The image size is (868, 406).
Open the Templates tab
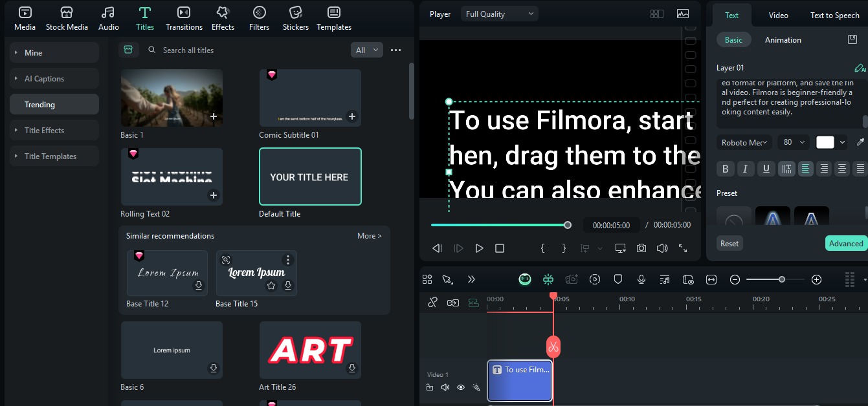334,18
